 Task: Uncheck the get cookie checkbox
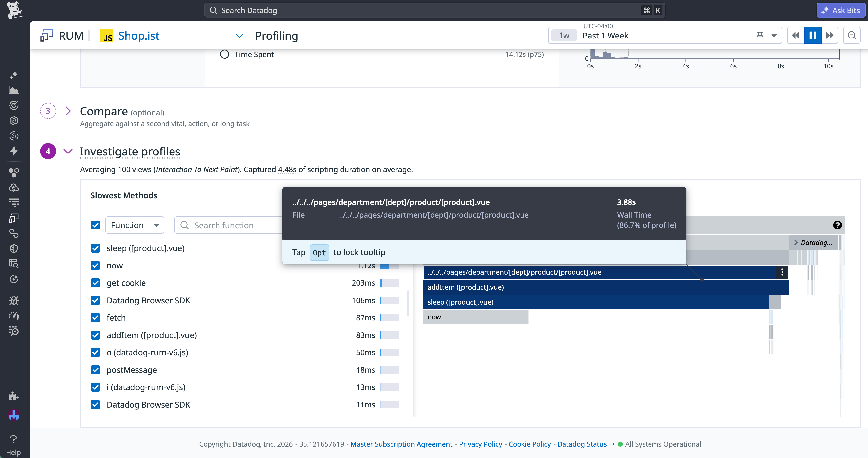click(x=95, y=283)
